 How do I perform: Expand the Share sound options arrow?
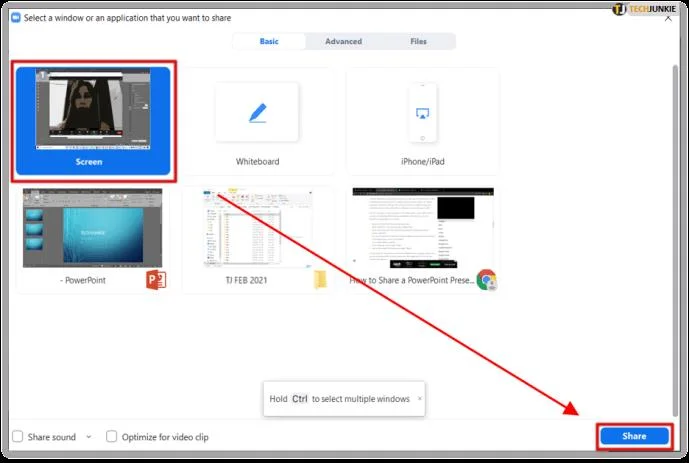coord(89,437)
